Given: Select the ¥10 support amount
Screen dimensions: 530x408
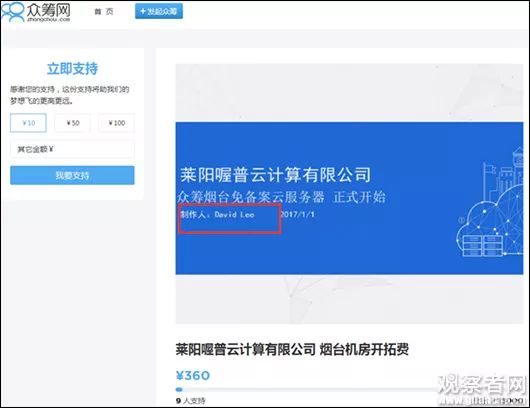Looking at the screenshot, I should coord(28,123).
